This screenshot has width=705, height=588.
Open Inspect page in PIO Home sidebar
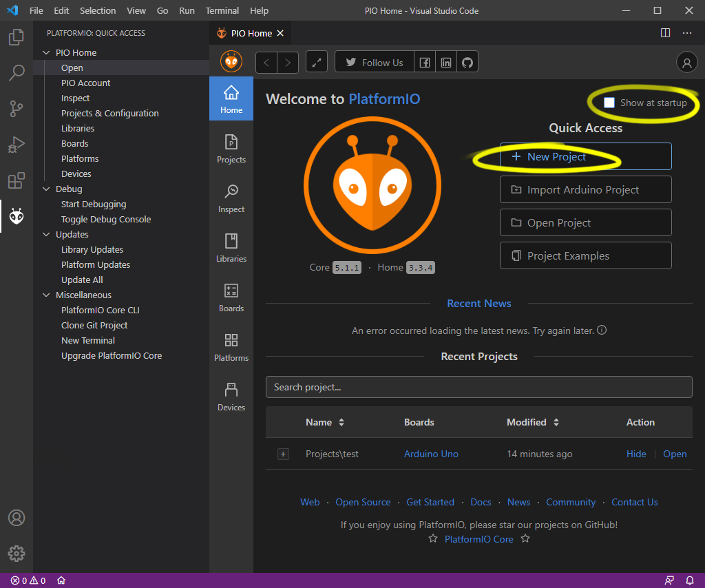pyautogui.click(x=231, y=199)
